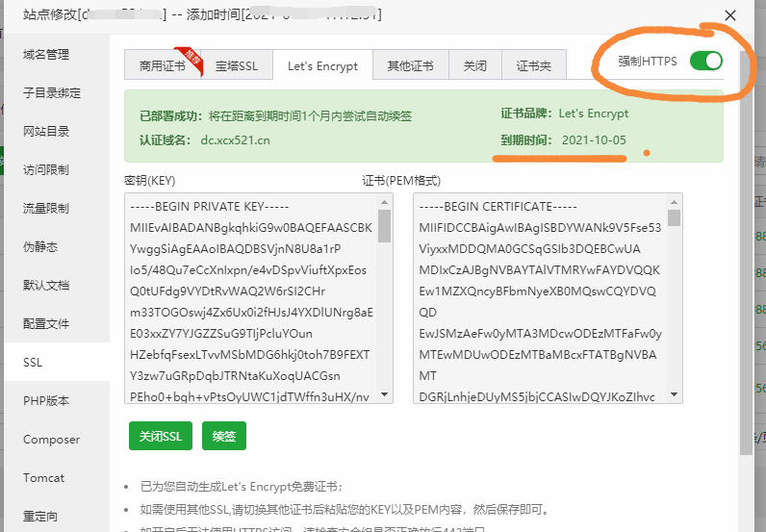Click the BEGIN CERTIFICATE line
This screenshot has height=532, width=766.
pyautogui.click(x=498, y=207)
